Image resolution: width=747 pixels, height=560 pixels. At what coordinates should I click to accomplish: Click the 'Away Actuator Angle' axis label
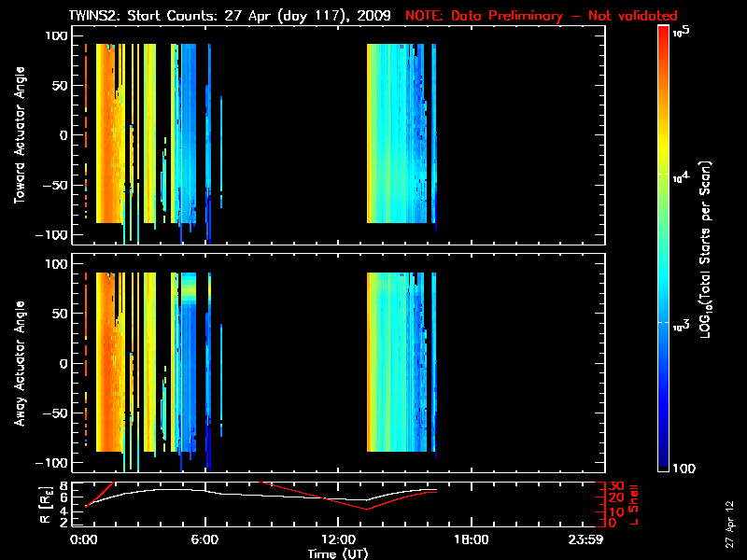tap(19, 362)
